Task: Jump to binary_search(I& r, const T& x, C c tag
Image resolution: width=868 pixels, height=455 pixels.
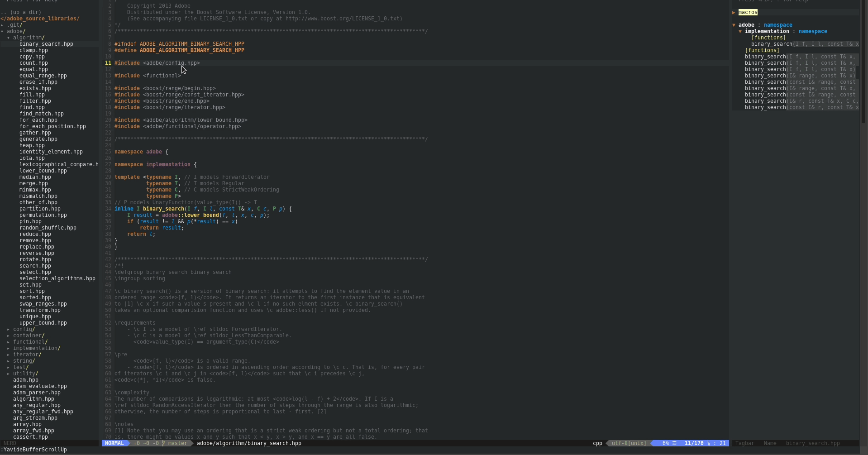Action: tap(801, 101)
